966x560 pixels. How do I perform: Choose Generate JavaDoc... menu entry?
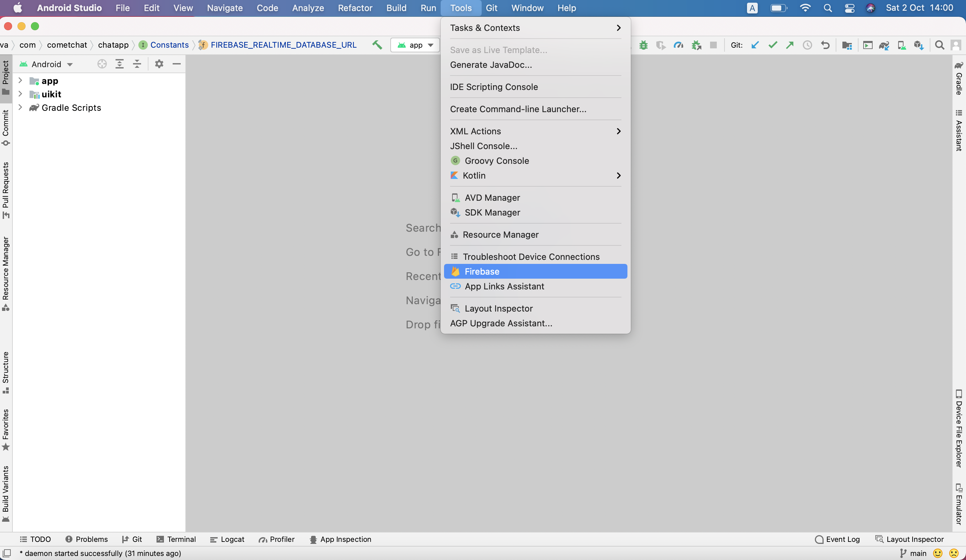[535, 65]
